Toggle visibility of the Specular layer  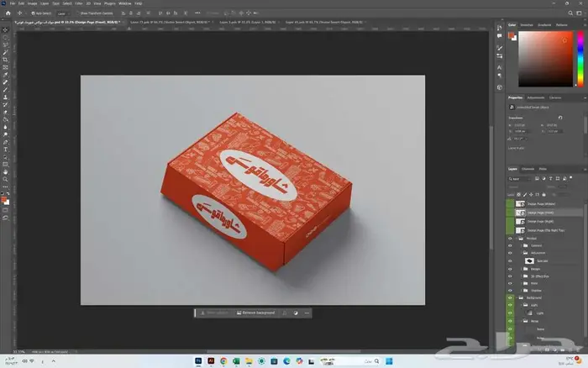coord(510,261)
